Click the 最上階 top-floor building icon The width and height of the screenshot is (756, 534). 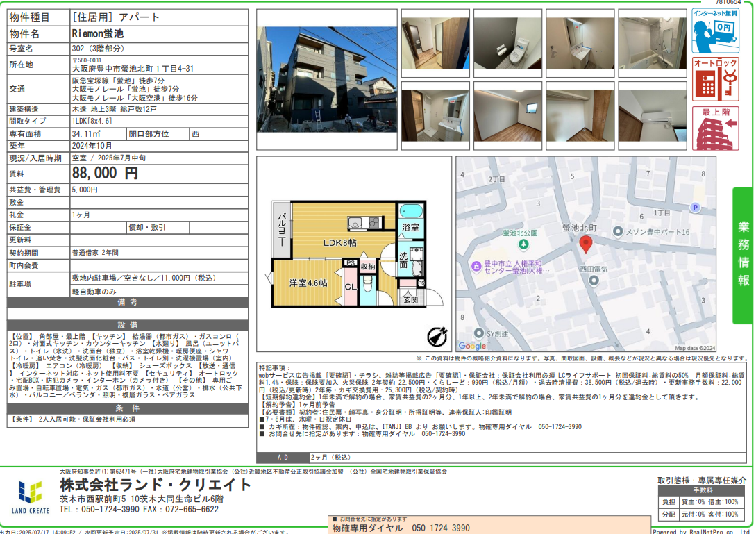pos(715,128)
